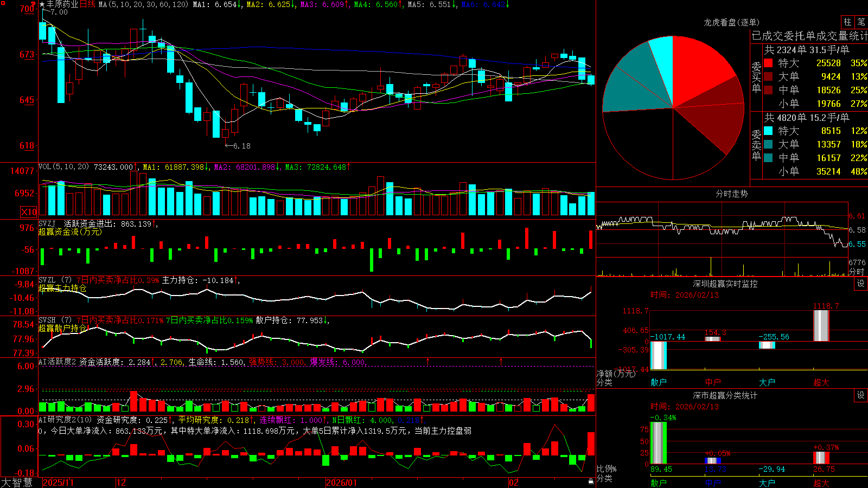Click the red 超大 26.75 bar in 分类统计
Viewport: 868px width, 488px height.
click(x=821, y=458)
